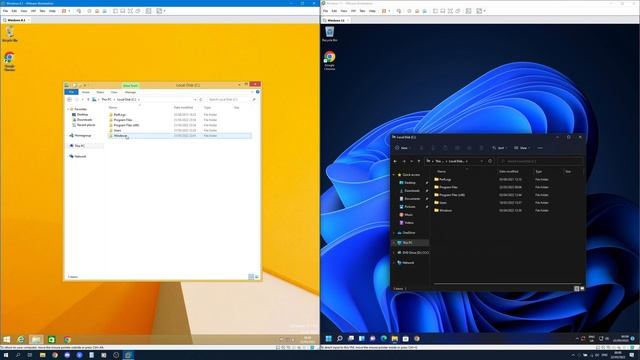Open Recycle Bin on the Windows 8.1 desktop
The height and width of the screenshot is (360, 640).
coord(9,33)
